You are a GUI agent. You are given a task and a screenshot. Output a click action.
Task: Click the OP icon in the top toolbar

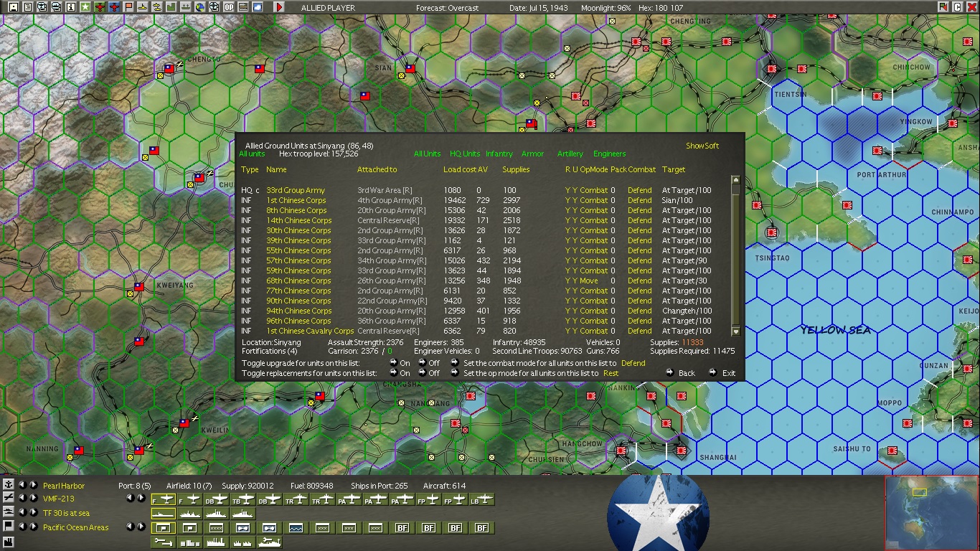point(229,7)
